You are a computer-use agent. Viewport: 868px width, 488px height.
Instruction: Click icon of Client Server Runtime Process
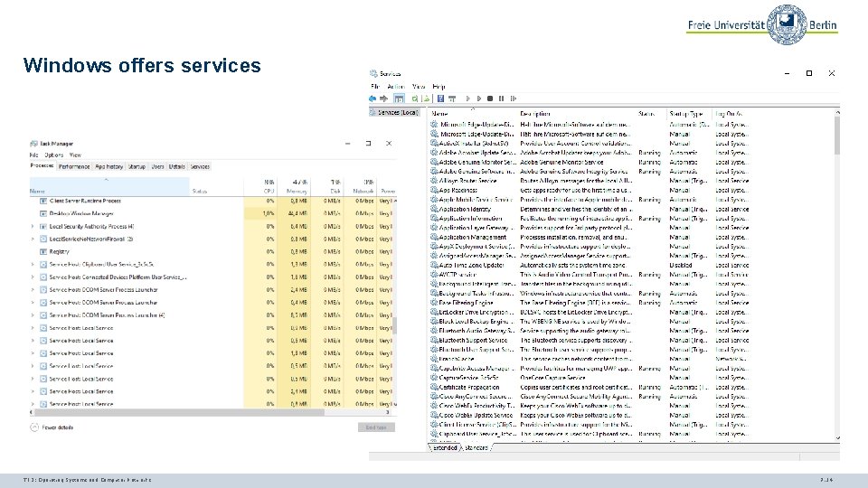click(x=43, y=201)
